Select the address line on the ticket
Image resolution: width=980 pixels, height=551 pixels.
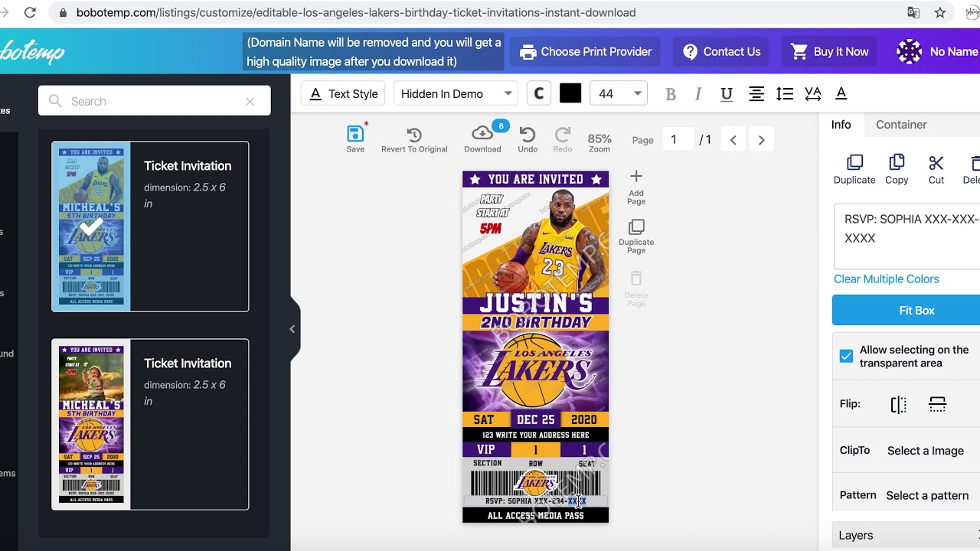[x=535, y=435]
